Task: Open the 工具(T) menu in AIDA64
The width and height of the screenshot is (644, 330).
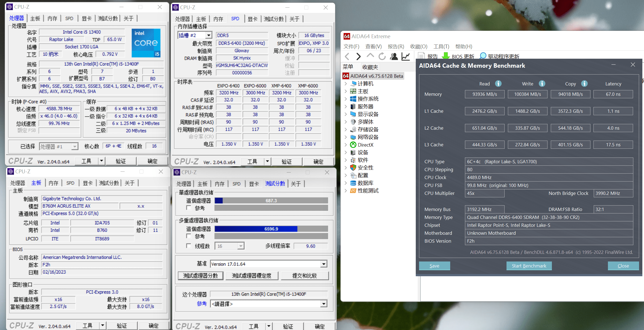Action: pyautogui.click(x=441, y=46)
